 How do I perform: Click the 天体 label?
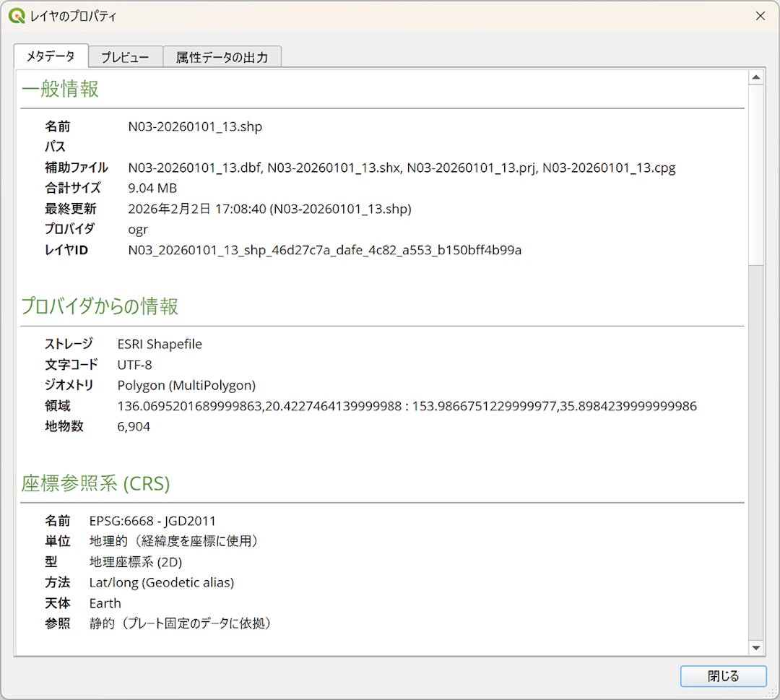click(58, 603)
